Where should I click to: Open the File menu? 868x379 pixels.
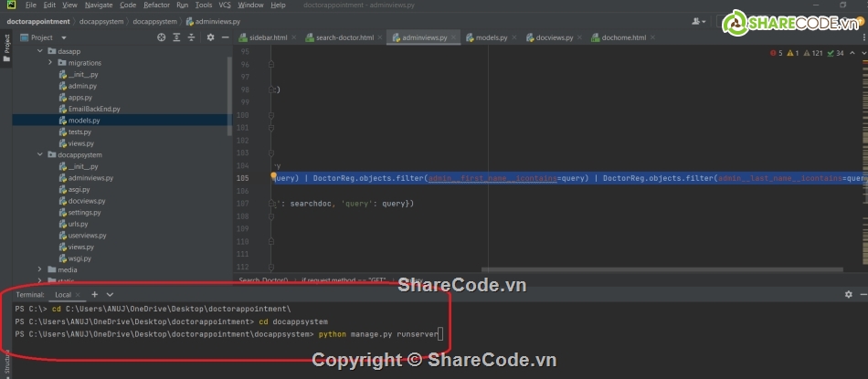point(31,5)
